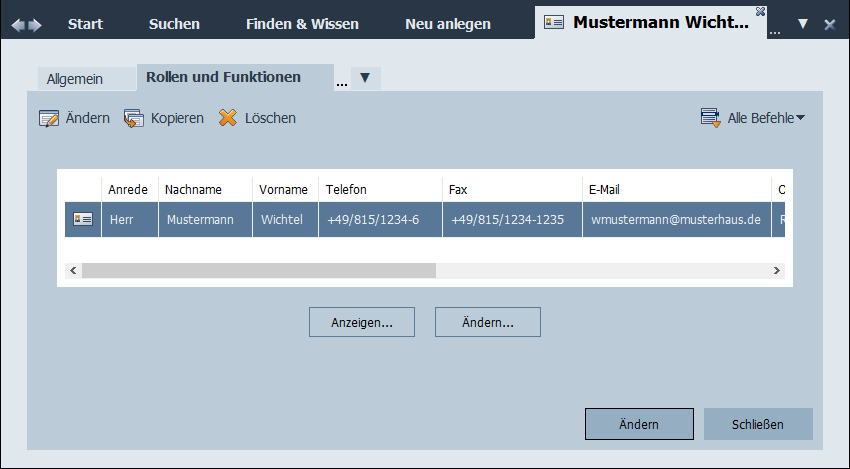
Task: Click contact card icon on Mustermann tab
Action: point(553,23)
